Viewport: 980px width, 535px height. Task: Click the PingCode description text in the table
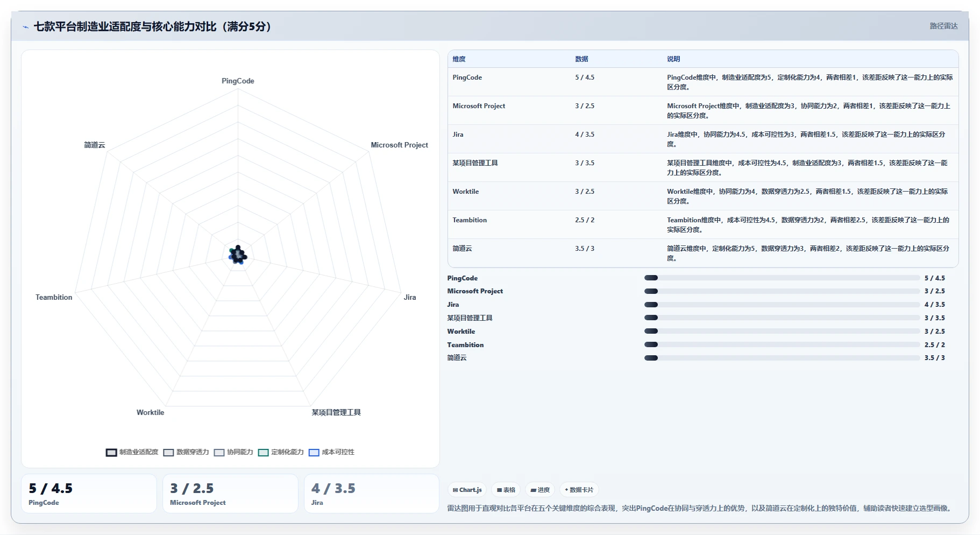(809, 82)
